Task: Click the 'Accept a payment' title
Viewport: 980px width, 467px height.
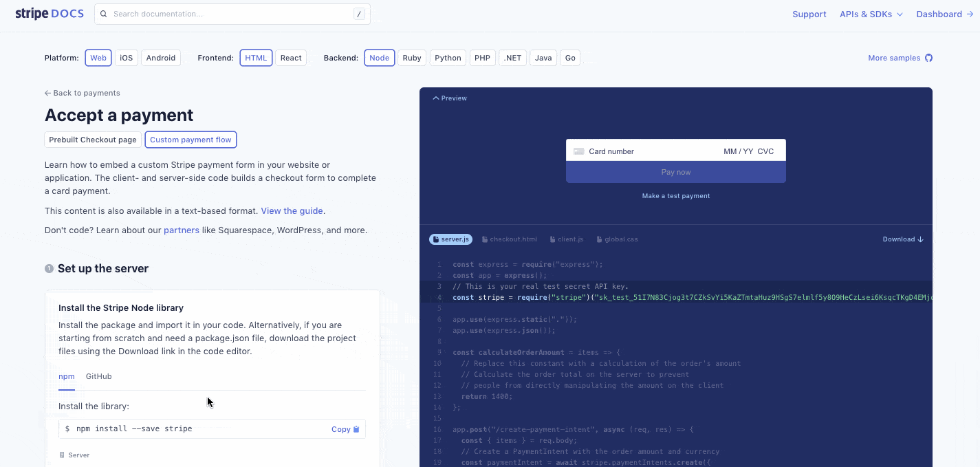Action: click(x=119, y=115)
